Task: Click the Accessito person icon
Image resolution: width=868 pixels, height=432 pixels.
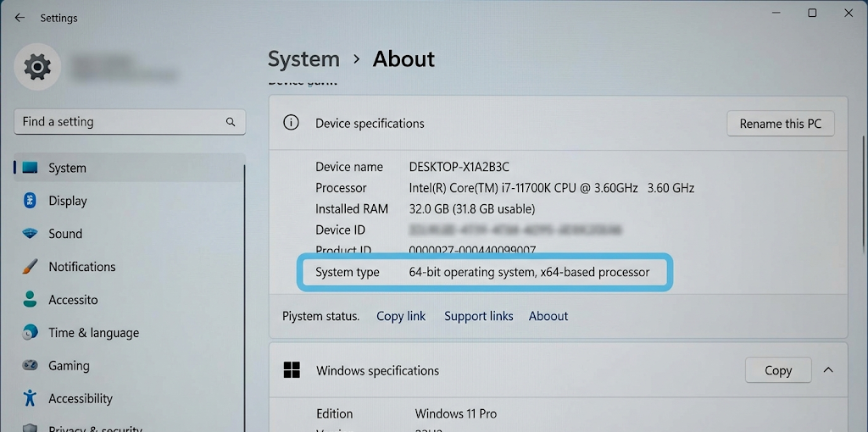Action: point(30,299)
